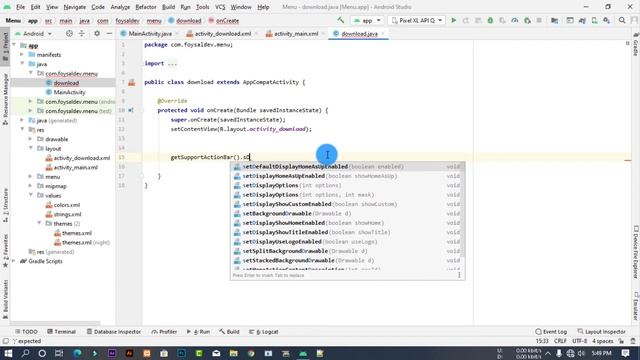This screenshot has height=360, width=640.
Task: Launch Microsoft Edge from the taskbar
Action: point(77,353)
